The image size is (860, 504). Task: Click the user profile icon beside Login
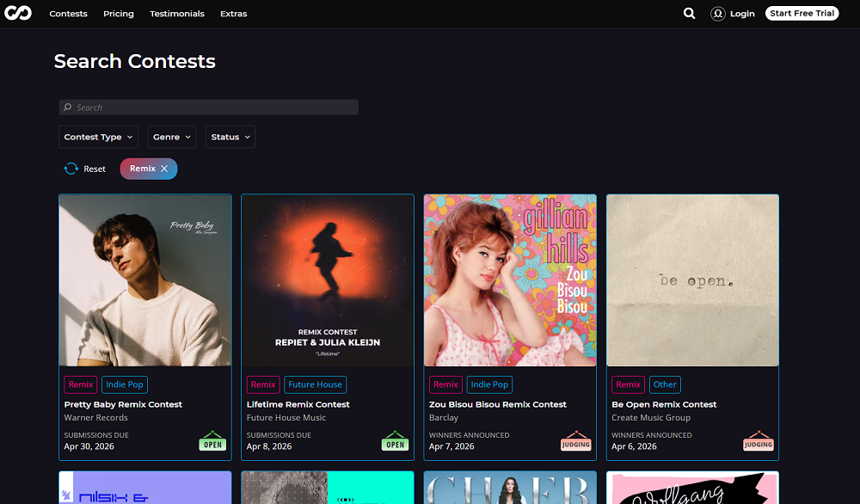pyautogui.click(x=718, y=14)
